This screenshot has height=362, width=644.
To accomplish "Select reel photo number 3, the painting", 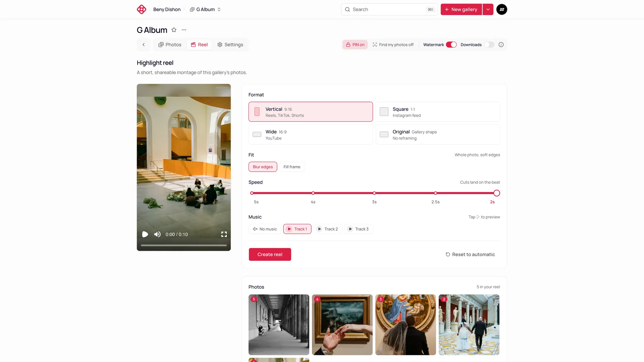I will tap(406, 325).
